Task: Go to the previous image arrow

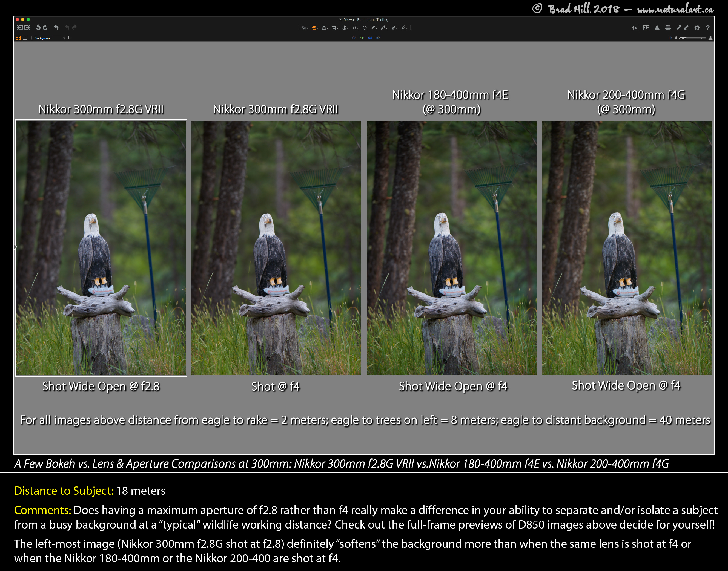Action: pos(20,27)
